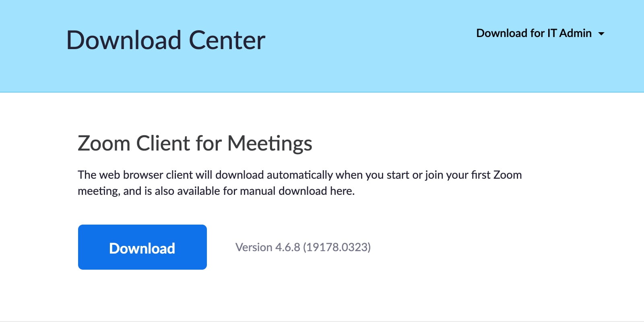Click the word 'Zoom' in section heading

(104, 143)
